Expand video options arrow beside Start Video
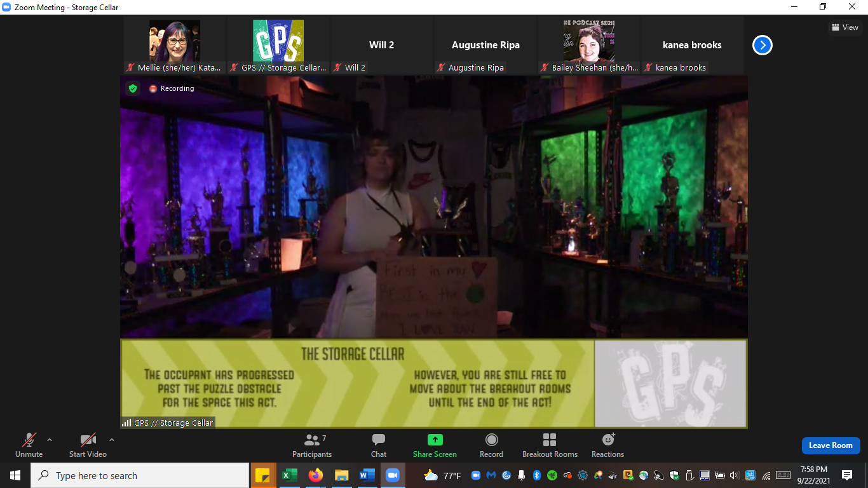Image resolution: width=868 pixels, height=488 pixels. 112,440
